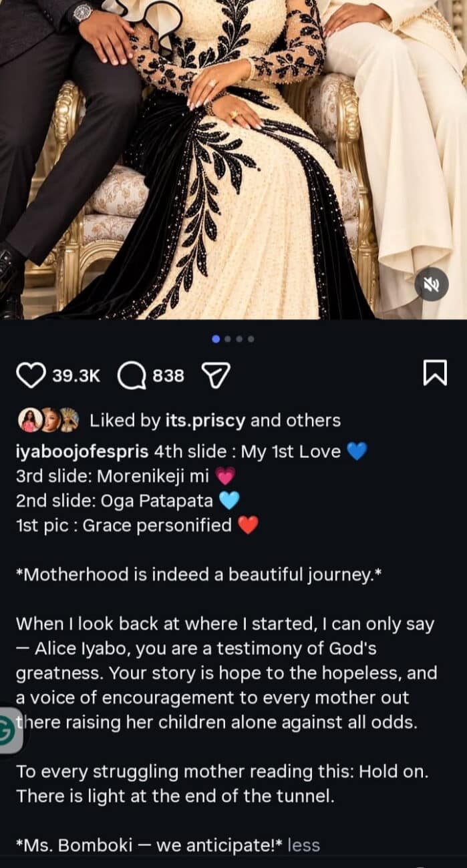Screen dimensions: 467x868
Task: Open the 838 comments count
Action: click(x=168, y=376)
